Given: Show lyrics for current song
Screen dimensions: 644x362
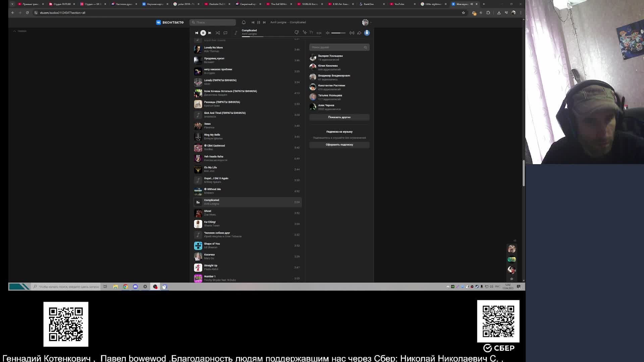Looking at the screenshot, I should pyautogui.click(x=311, y=33).
